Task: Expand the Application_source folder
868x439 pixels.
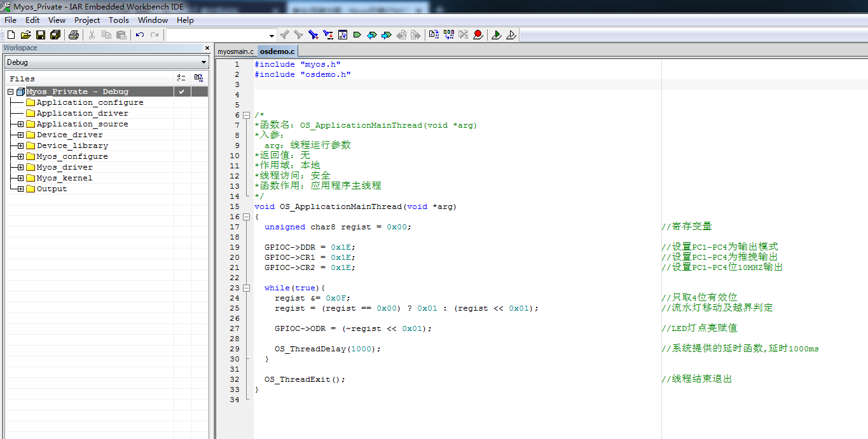Action: point(20,124)
